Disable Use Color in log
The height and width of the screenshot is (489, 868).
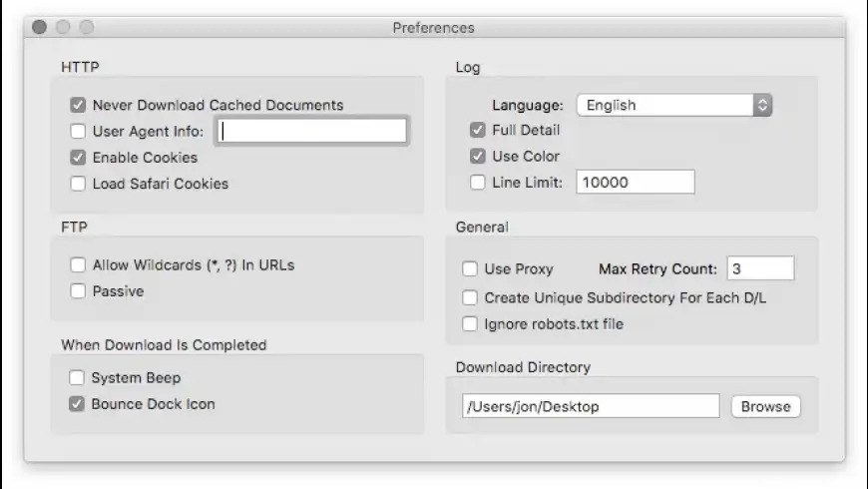(x=477, y=156)
